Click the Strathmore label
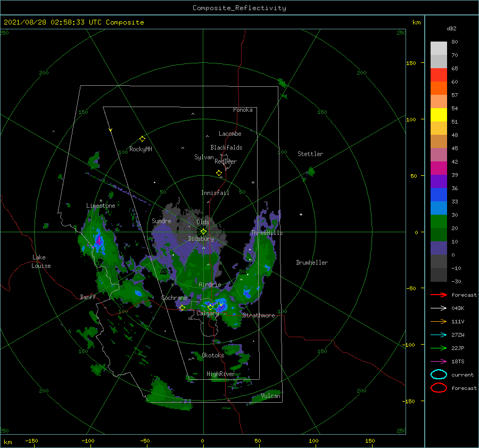Viewport: 479px width, 448px height. click(x=259, y=315)
